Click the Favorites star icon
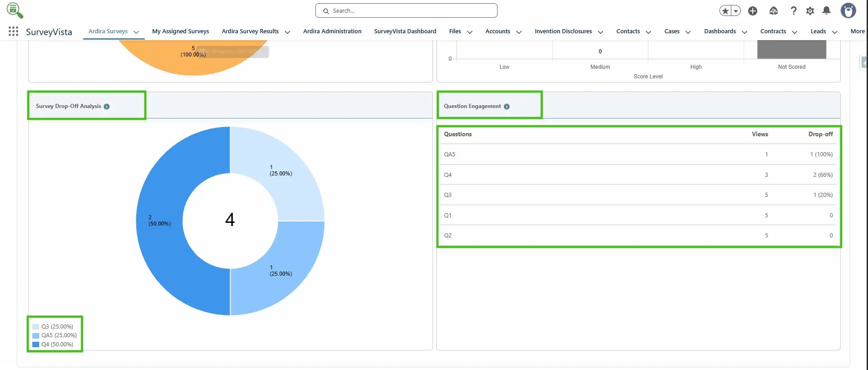 (x=725, y=11)
